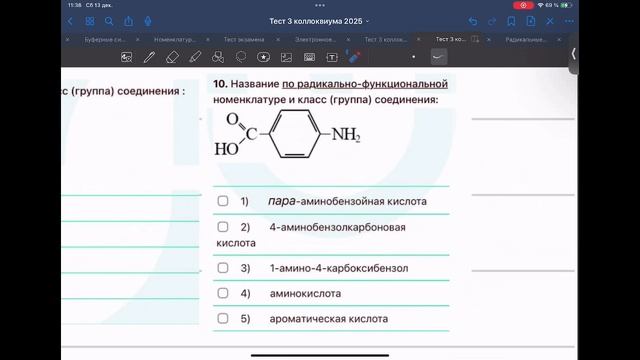Select the curved stroke style preset
The height and width of the screenshot is (360, 640).
[438, 57]
